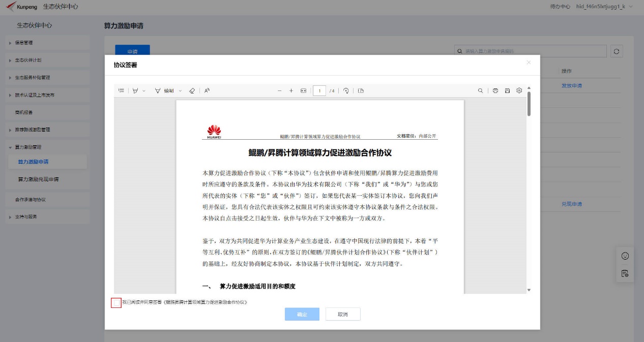This screenshot has height=342, width=644.
Task: Click the total page count /4
Action: coord(332,91)
